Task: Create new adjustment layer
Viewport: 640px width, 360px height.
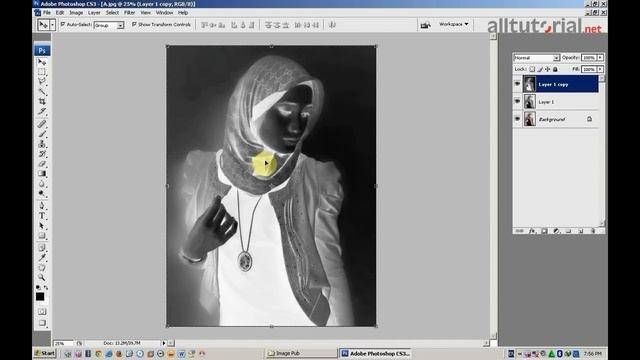Action: point(556,231)
